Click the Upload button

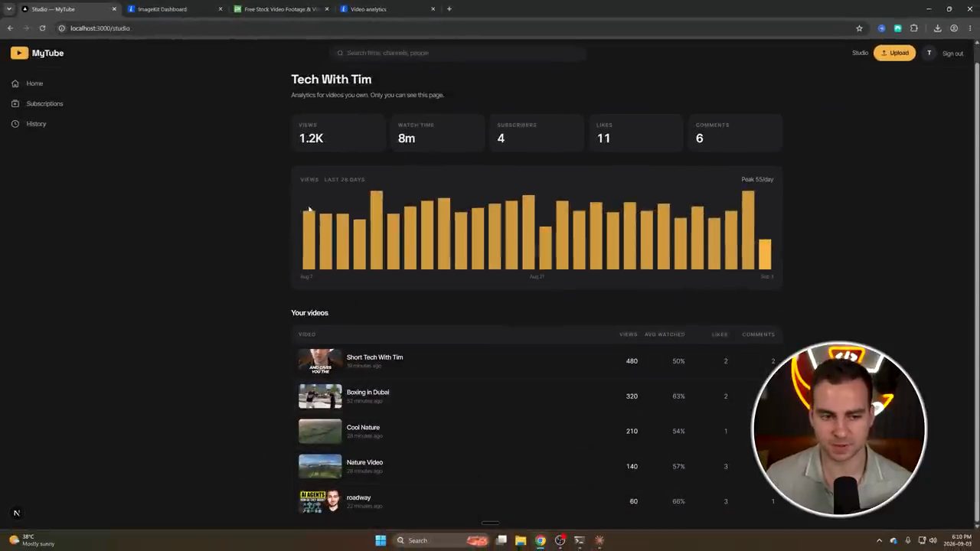894,53
